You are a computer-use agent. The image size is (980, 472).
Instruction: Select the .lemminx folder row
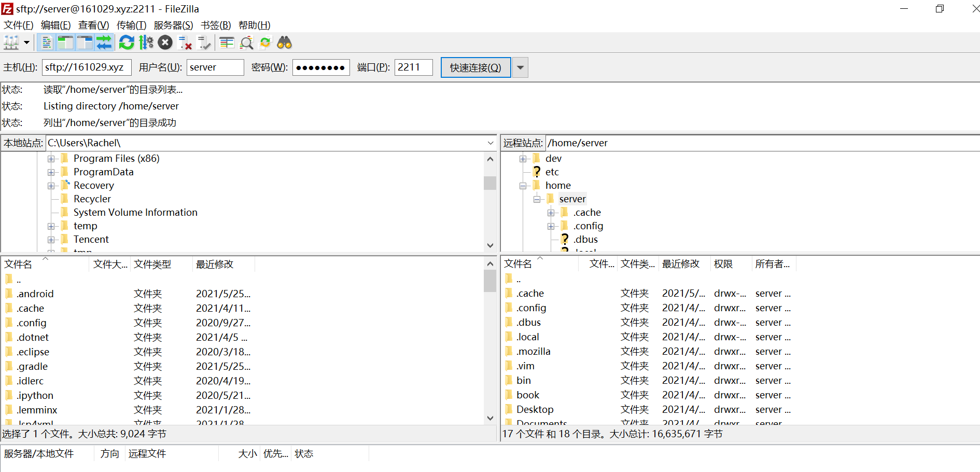click(x=37, y=410)
